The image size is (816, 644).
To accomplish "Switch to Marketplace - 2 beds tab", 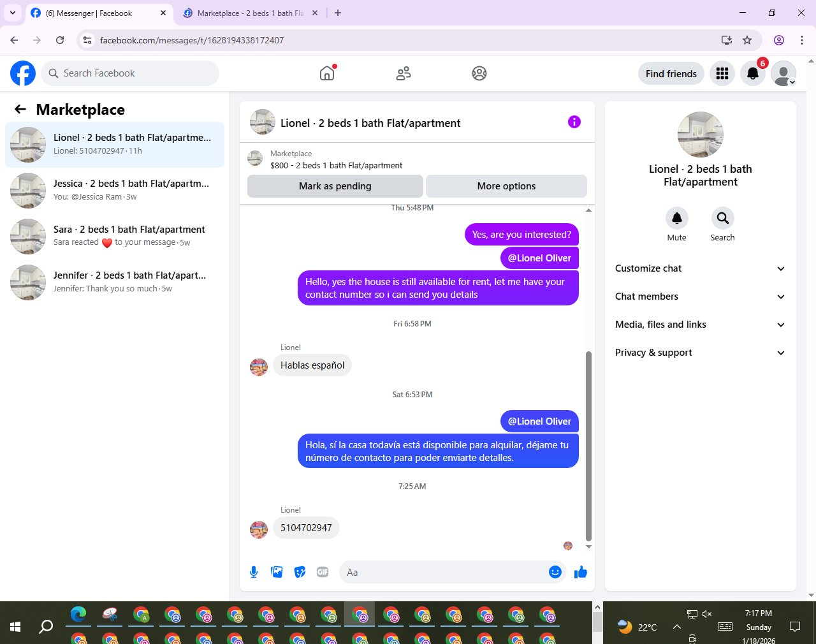I will point(249,13).
